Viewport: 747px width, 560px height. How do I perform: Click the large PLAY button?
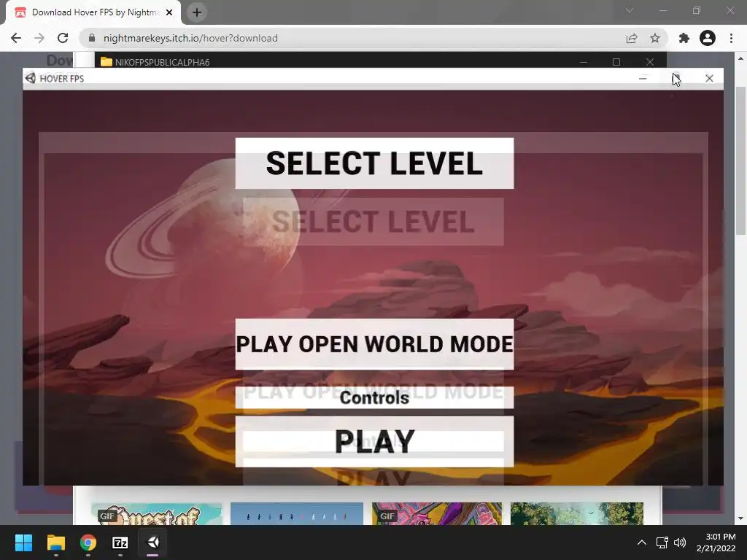pos(374,441)
